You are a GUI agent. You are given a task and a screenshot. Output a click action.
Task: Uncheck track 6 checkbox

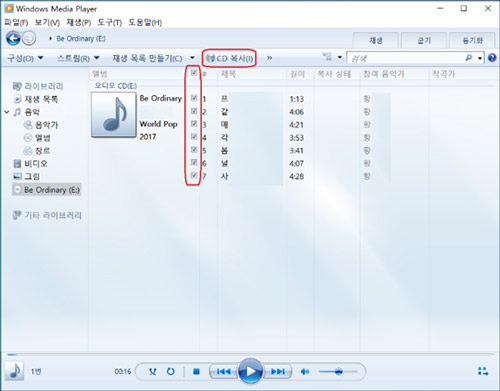click(x=194, y=162)
